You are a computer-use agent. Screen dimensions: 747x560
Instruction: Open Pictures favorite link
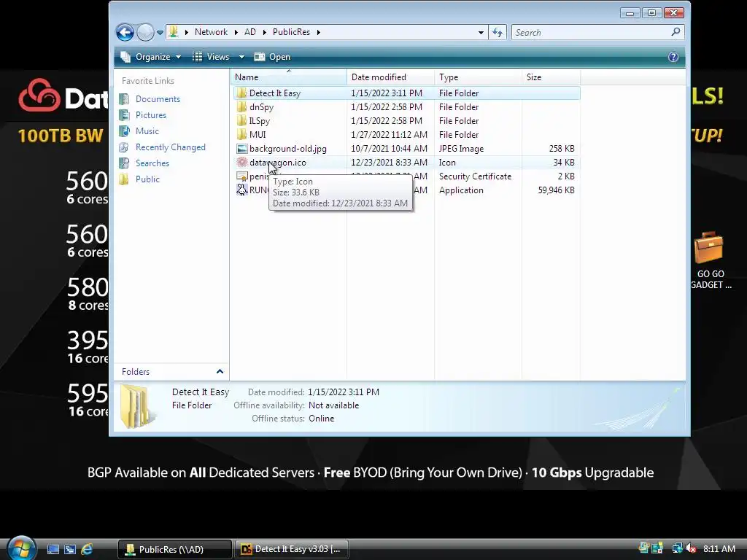tap(150, 115)
